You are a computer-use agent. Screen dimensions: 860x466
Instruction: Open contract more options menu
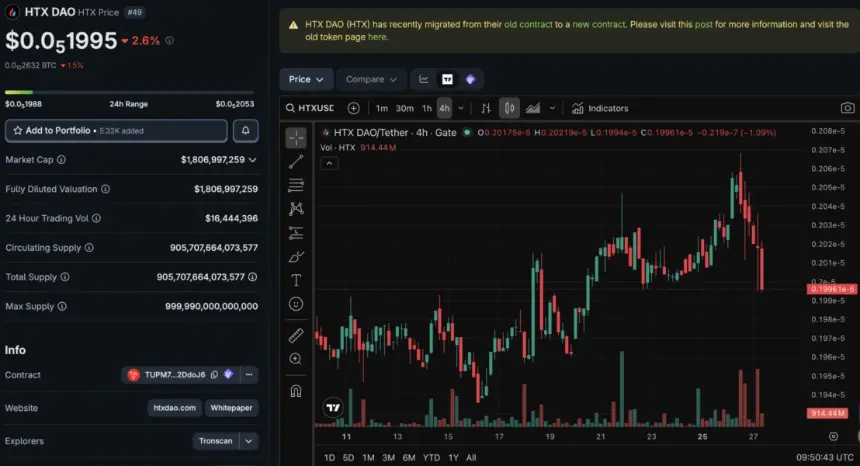[249, 375]
